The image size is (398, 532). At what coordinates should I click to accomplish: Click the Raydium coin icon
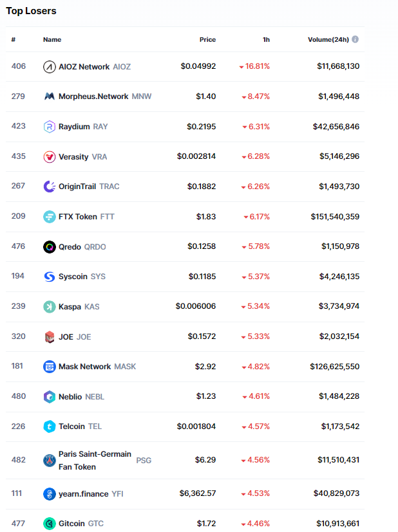[x=50, y=126]
